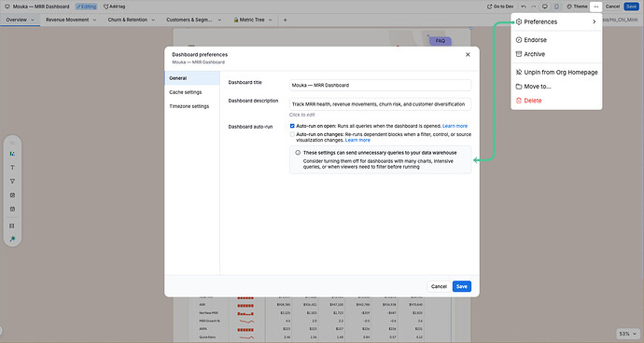The height and width of the screenshot is (343, 644).
Task: Open Timezone settings in preferences sidebar
Action: coord(192,106)
